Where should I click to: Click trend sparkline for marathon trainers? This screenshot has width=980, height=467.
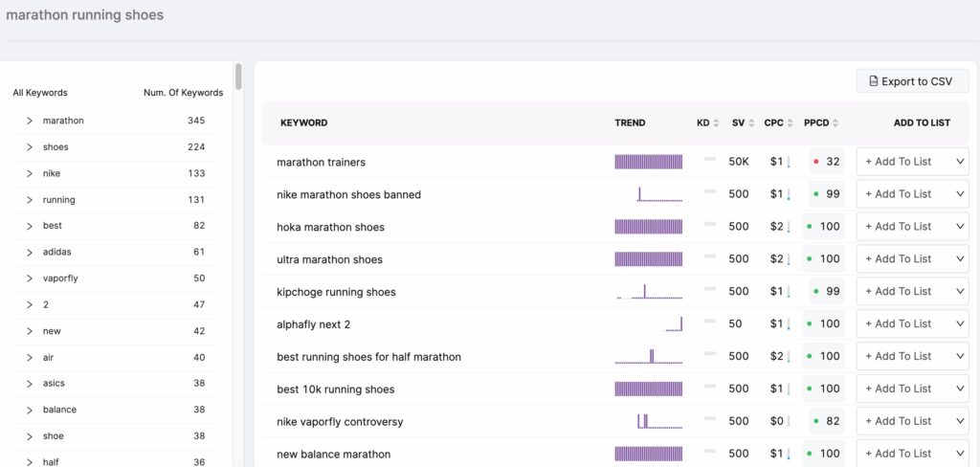click(648, 162)
